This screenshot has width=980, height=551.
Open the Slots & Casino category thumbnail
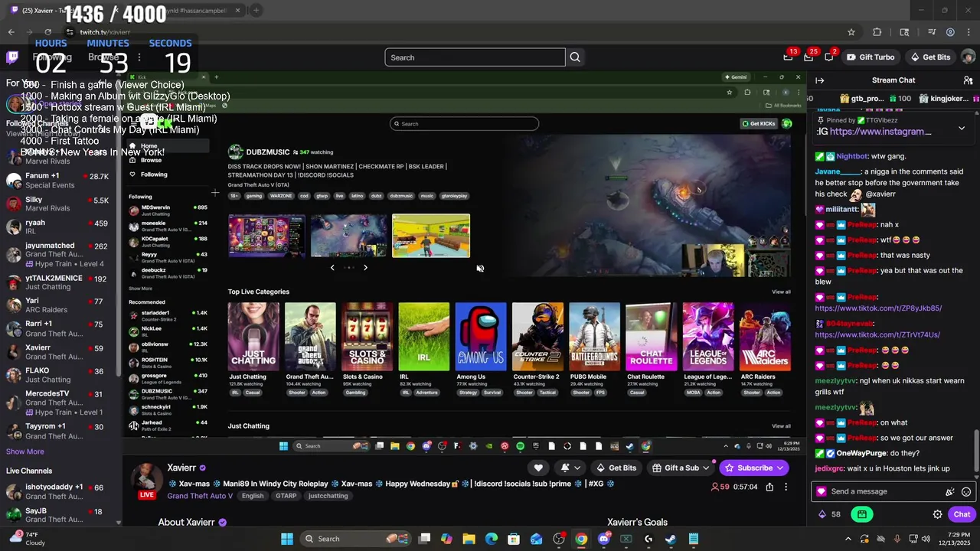click(367, 337)
